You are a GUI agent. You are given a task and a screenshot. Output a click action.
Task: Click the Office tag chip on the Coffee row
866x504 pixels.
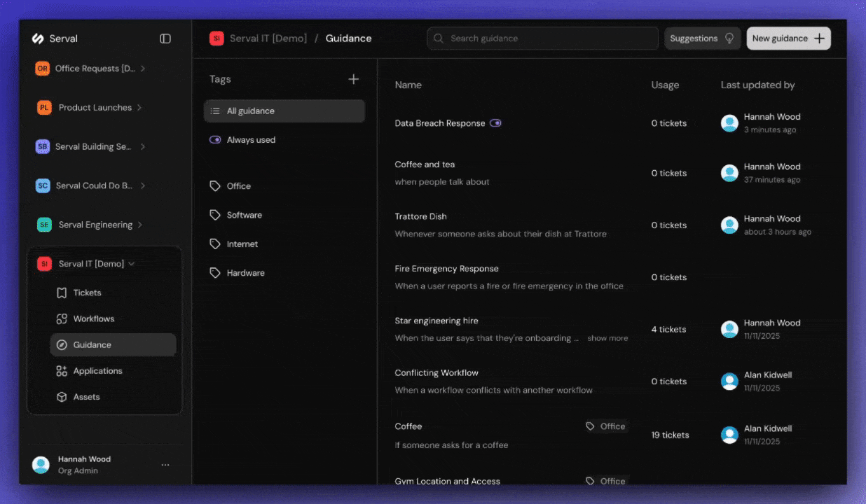click(x=606, y=426)
